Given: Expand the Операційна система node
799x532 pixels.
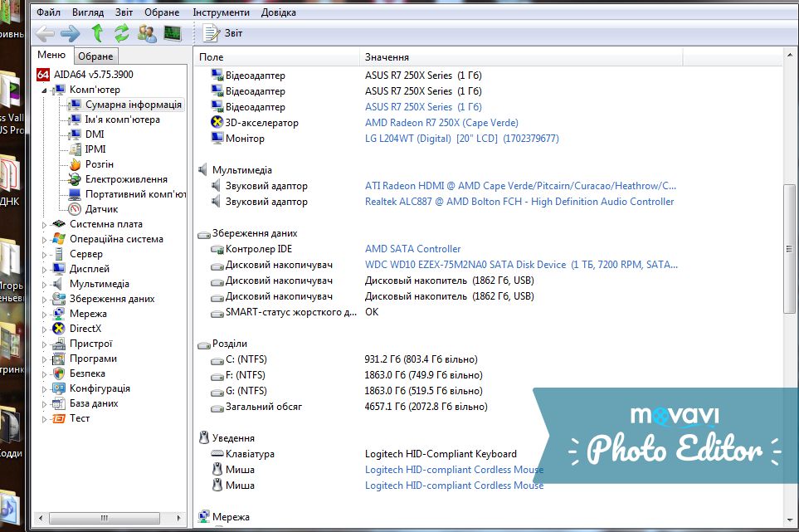Looking at the screenshot, I should tap(44, 240).
